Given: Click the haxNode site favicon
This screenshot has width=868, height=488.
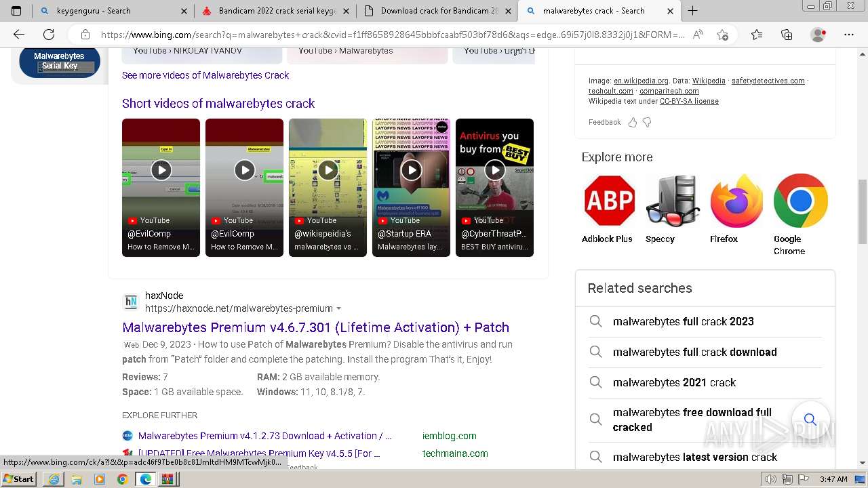Looking at the screenshot, I should (130, 302).
